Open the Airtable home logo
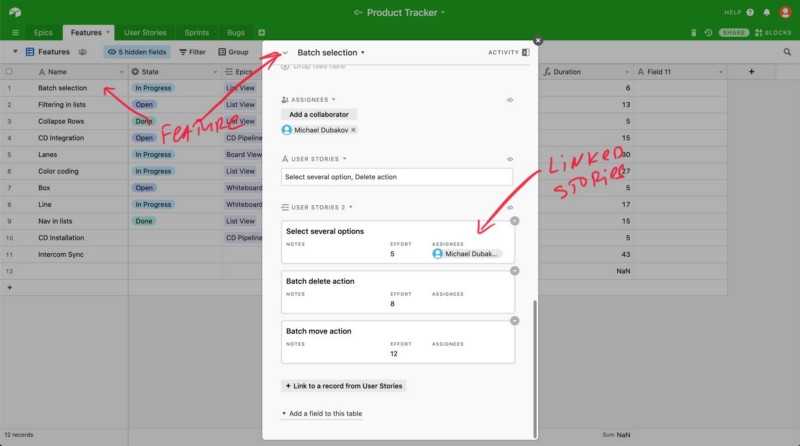800x446 pixels. tap(15, 12)
